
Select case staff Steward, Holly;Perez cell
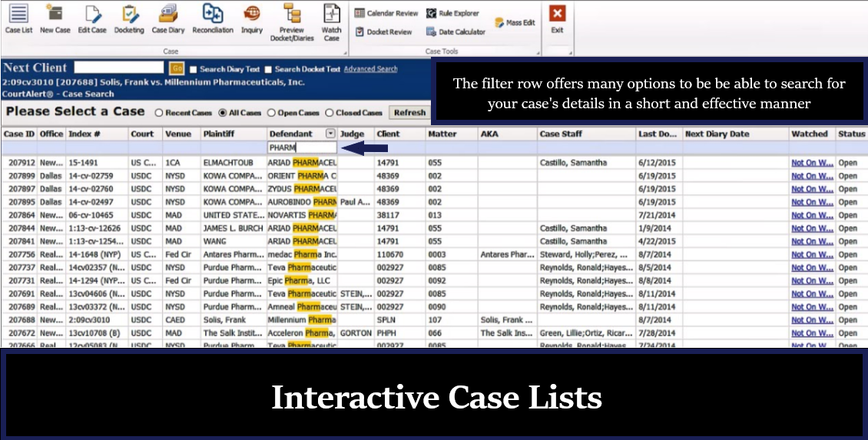[586, 255]
